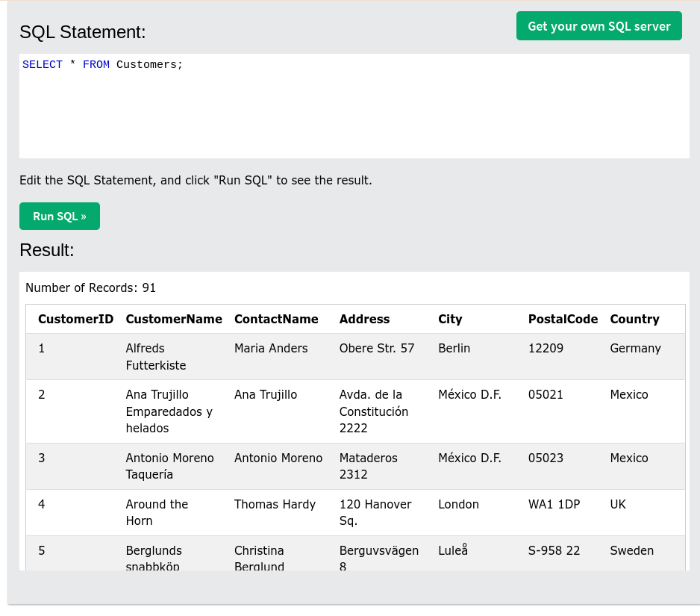Click the Antonio Moreno contact name cell

281,467
